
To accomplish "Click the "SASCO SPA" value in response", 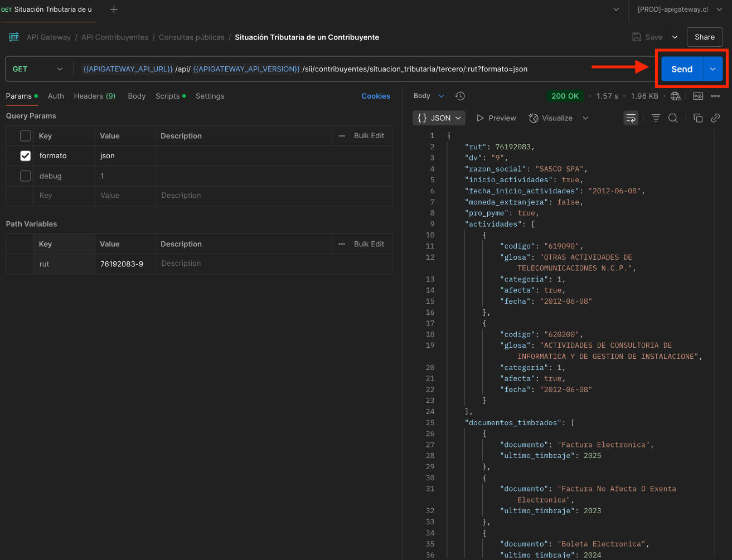I will [560, 169].
